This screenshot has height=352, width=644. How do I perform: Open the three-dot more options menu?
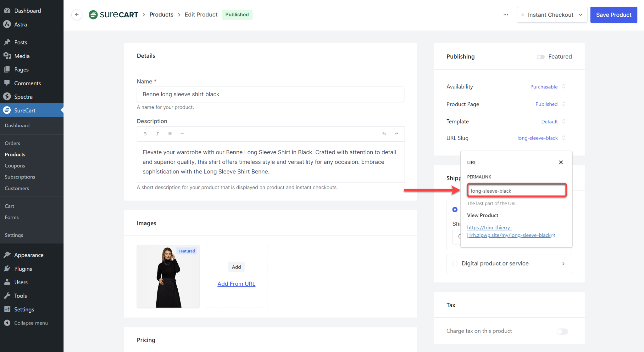point(506,14)
